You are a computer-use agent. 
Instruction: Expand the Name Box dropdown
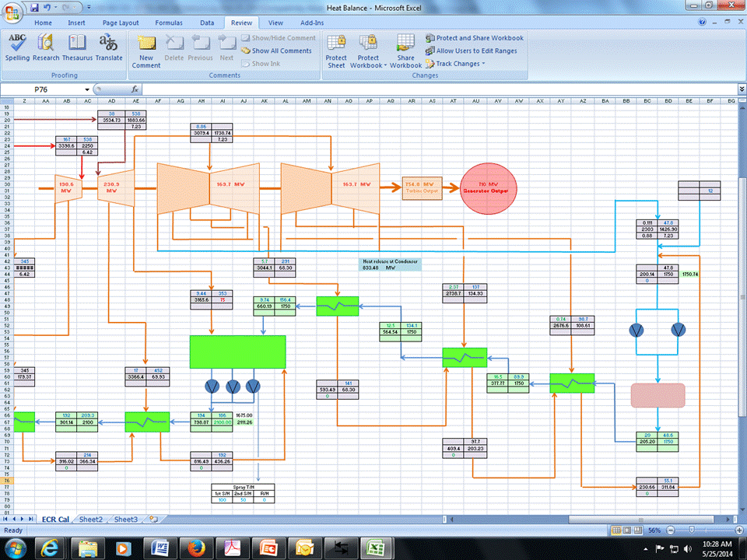coord(87,89)
